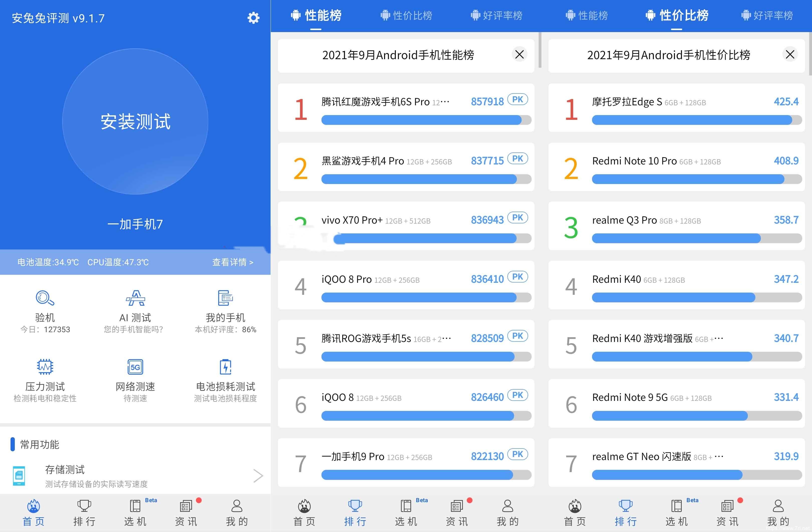Select 性能榜 tab in the performance ranking screen
The width and height of the screenshot is (812, 532).
316,15
